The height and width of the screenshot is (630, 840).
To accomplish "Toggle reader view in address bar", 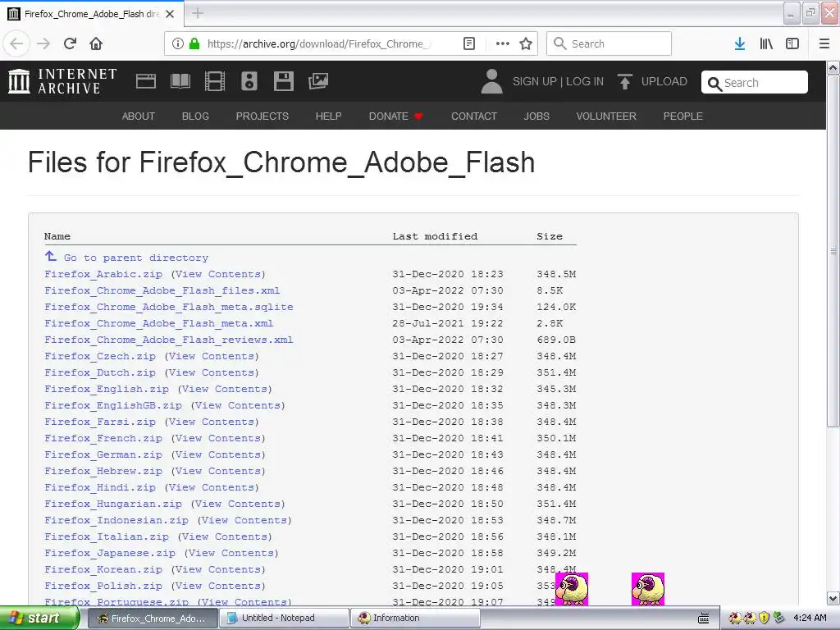I will click(469, 43).
